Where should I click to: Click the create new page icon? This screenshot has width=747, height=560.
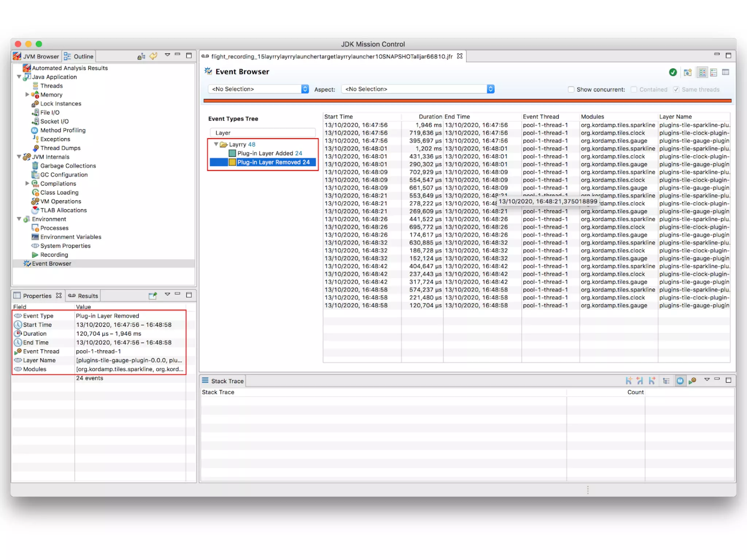click(x=688, y=72)
